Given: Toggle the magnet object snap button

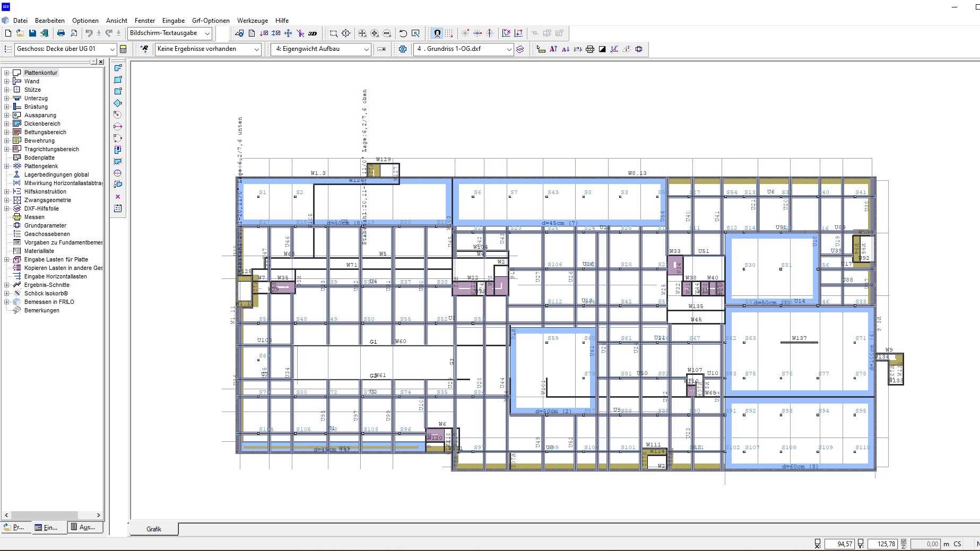Looking at the screenshot, I should tap(437, 33).
